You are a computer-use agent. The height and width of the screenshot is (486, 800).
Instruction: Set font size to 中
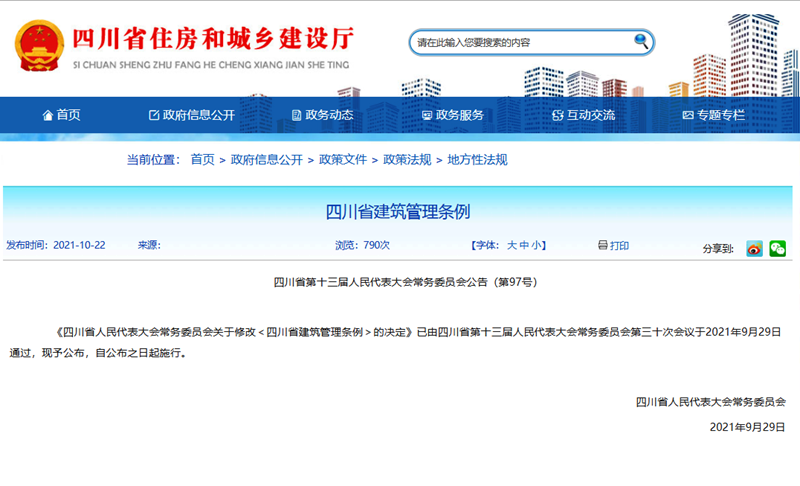click(525, 245)
